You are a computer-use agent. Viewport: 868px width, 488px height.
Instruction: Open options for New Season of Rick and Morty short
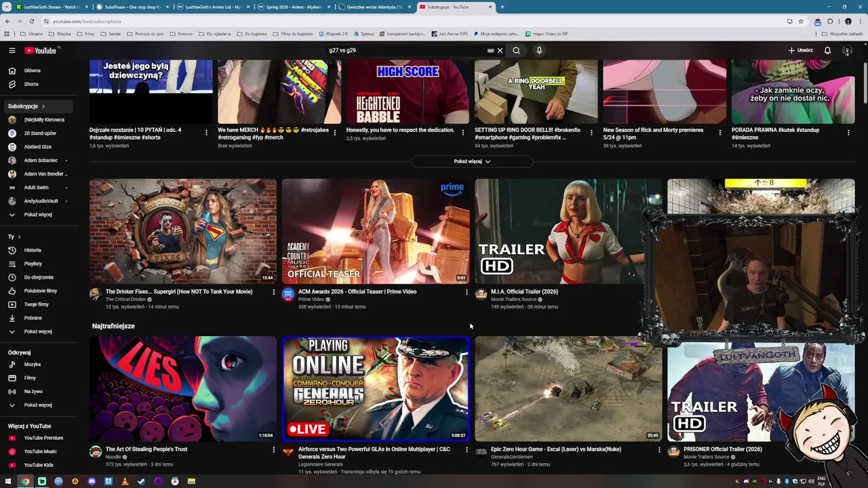720,133
